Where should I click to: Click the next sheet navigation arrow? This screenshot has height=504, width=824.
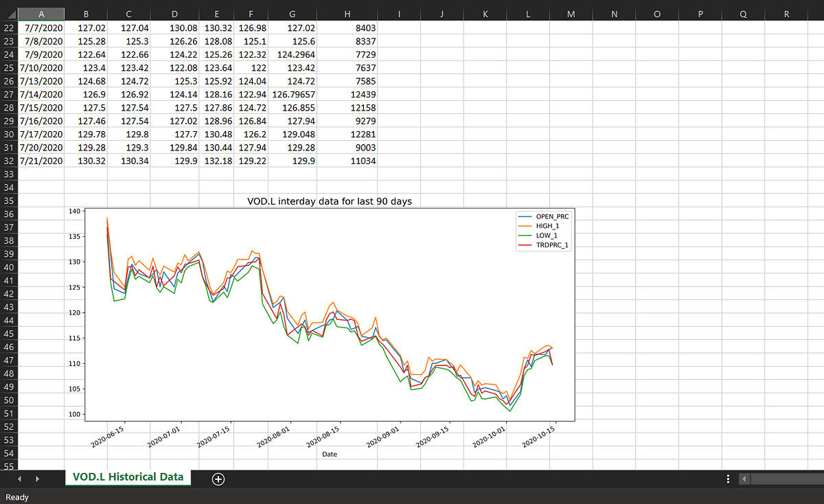38,479
